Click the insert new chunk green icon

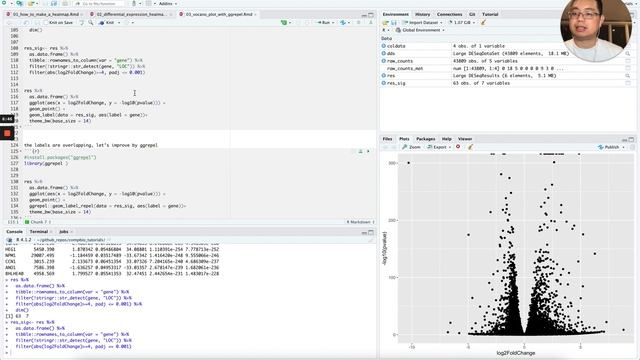[284, 23]
